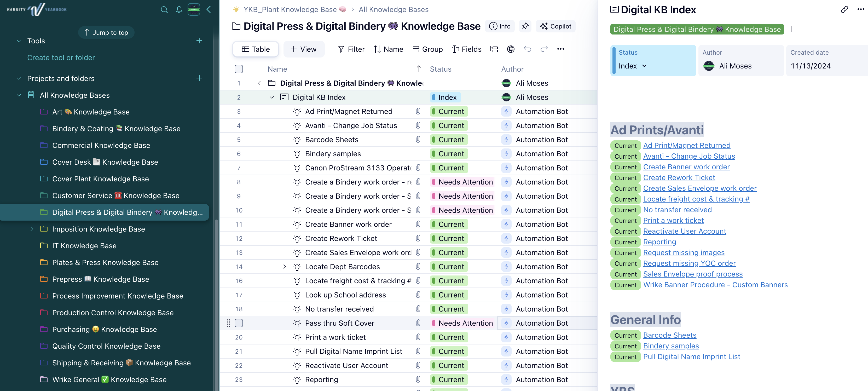Screen dimensions: 868x391
Task: Copy link using the chain icon
Action: (844, 9)
